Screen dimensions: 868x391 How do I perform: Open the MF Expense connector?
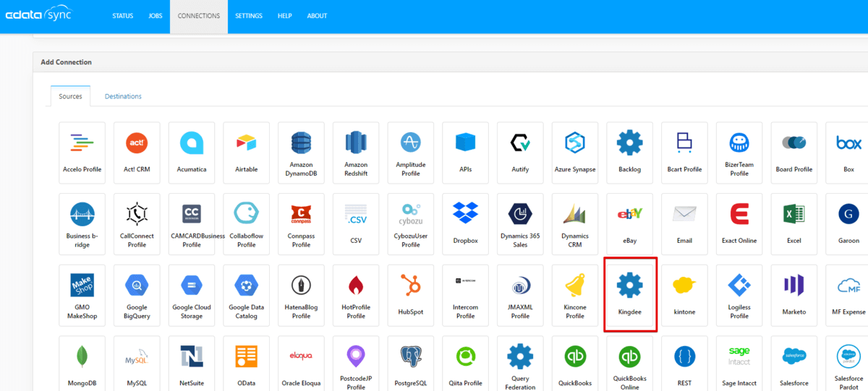[x=848, y=295]
